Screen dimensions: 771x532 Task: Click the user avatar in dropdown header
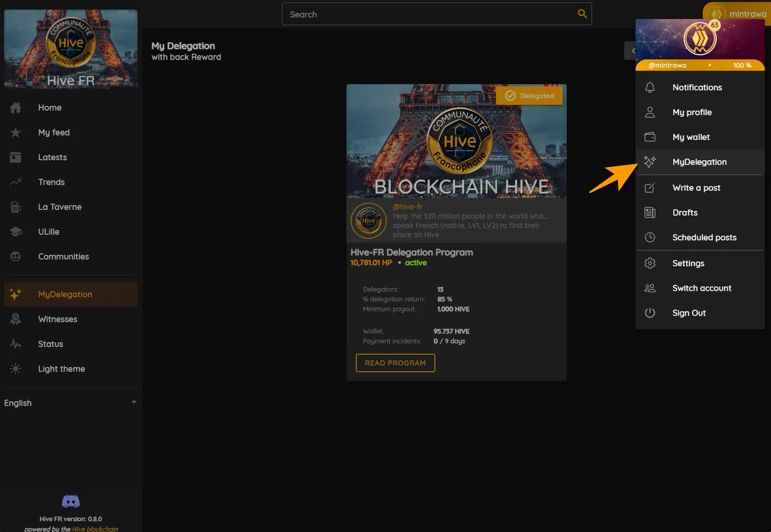(x=700, y=40)
